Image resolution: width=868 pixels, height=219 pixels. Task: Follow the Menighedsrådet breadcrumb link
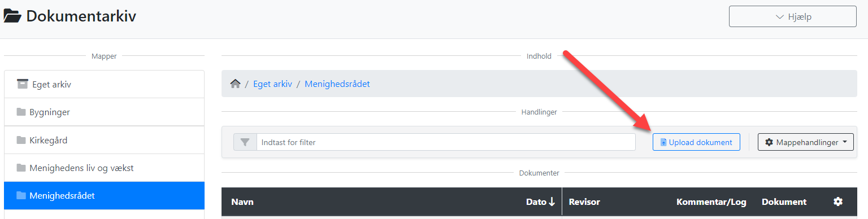(x=337, y=84)
